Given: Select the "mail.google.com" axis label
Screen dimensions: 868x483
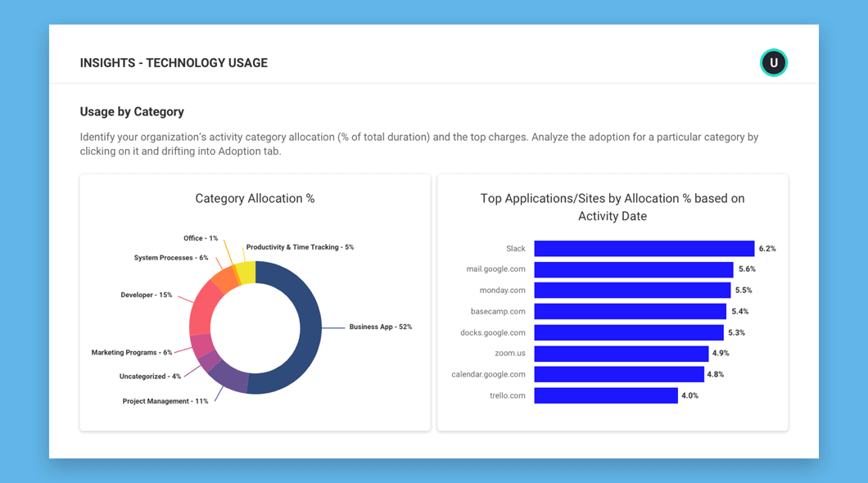Looking at the screenshot, I should pos(495,269).
